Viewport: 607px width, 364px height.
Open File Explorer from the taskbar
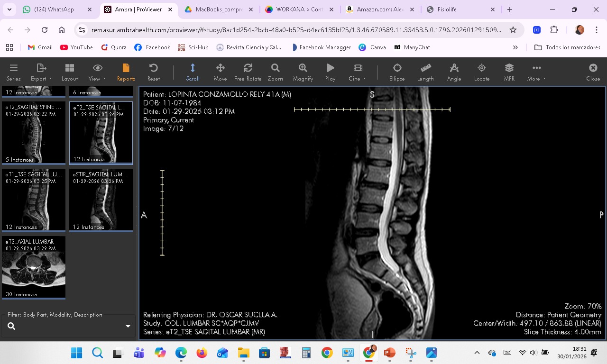[x=243, y=353]
